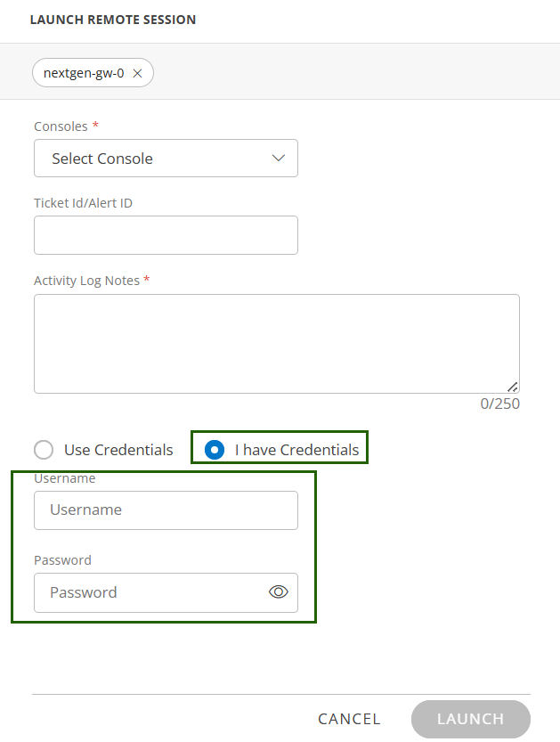The width and height of the screenshot is (560, 742).
Task: Click the 0/250 character counter
Action: 499,404
